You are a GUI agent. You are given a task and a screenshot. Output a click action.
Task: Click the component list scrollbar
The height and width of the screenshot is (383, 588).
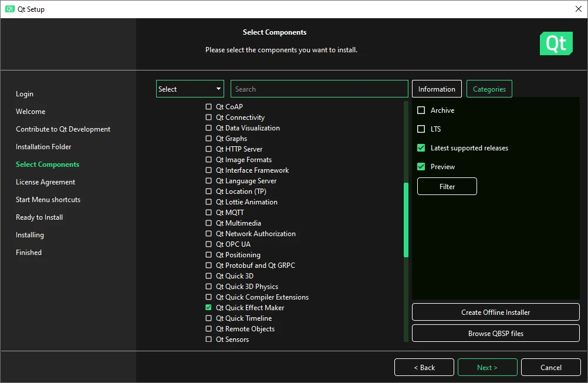coord(405,223)
